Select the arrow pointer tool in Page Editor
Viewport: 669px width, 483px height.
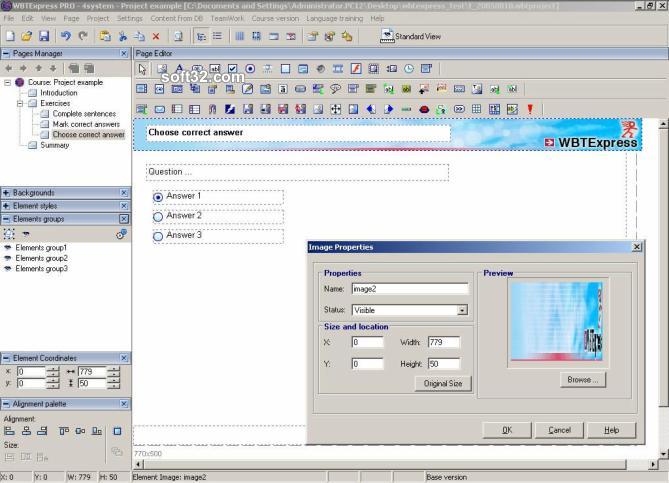pyautogui.click(x=143, y=69)
